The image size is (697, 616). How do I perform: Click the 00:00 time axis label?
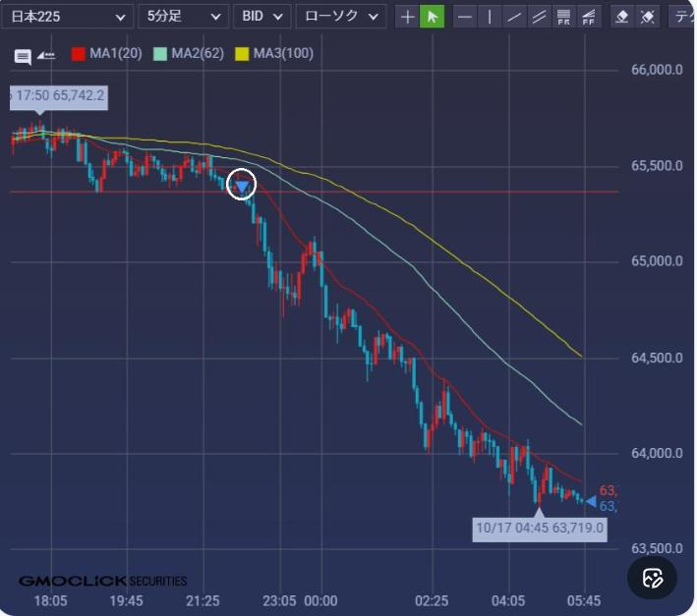pyautogui.click(x=320, y=601)
